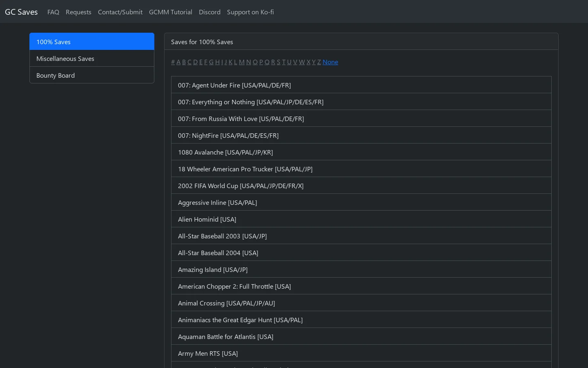This screenshot has width=588, height=368.
Task: Open 007: Everything or Nothing save
Action: pyautogui.click(x=361, y=102)
